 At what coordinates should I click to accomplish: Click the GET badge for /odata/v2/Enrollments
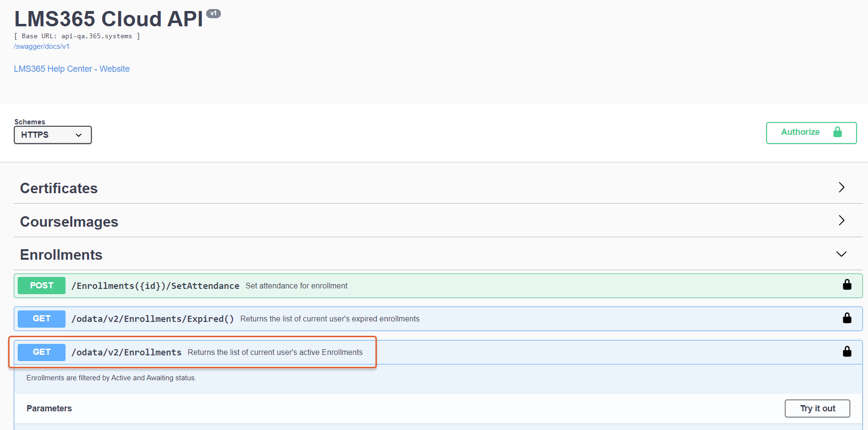[x=42, y=352]
